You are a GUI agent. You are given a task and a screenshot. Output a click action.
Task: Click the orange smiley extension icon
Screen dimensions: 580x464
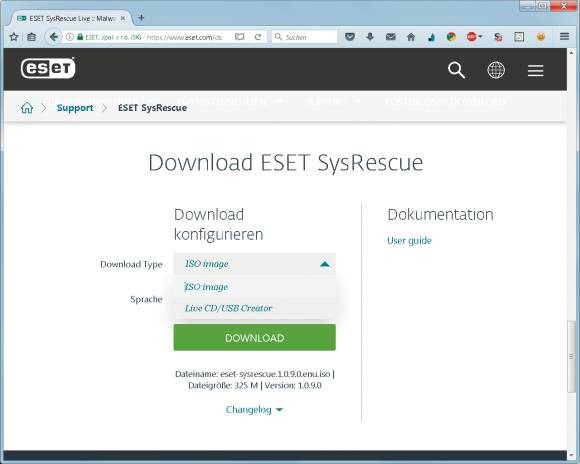click(541, 37)
